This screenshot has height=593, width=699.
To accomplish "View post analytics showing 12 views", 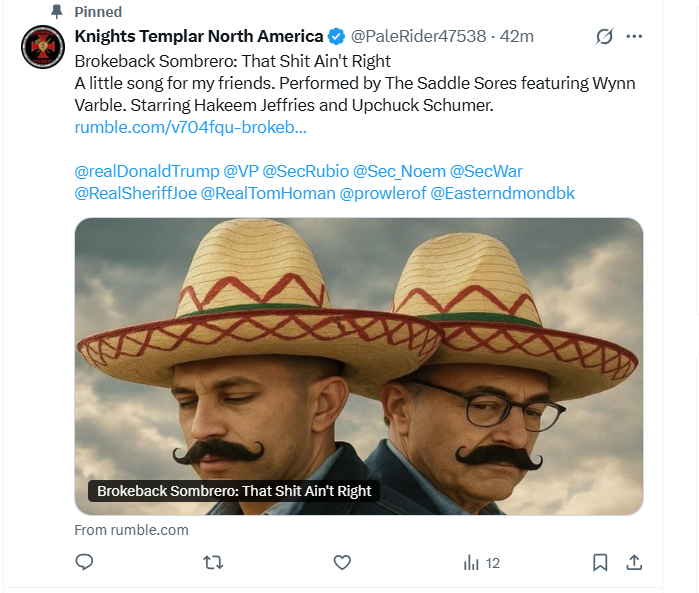I will click(481, 563).
